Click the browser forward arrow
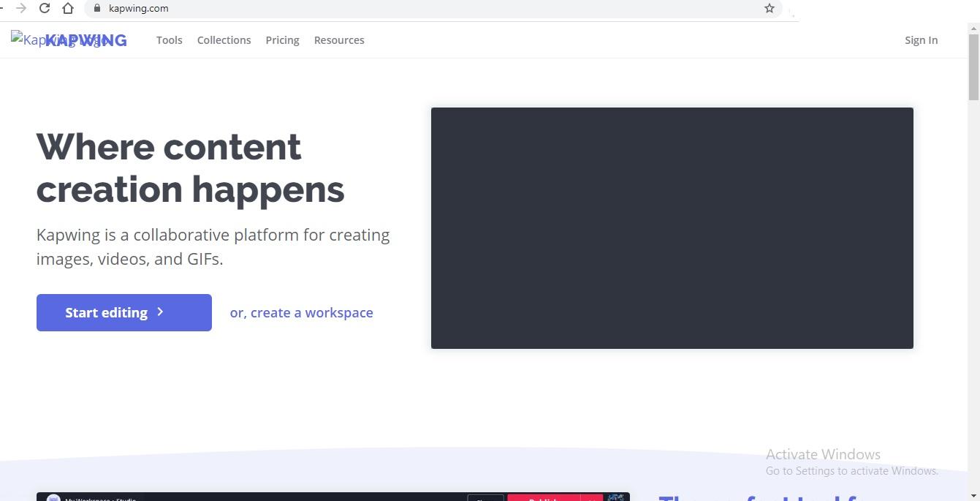 pyautogui.click(x=21, y=8)
